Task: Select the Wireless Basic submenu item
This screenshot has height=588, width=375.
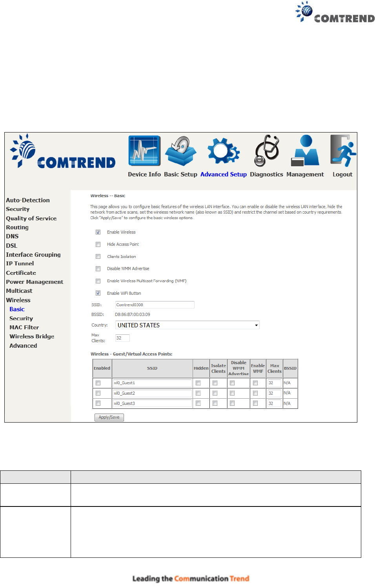Action: (x=17, y=309)
